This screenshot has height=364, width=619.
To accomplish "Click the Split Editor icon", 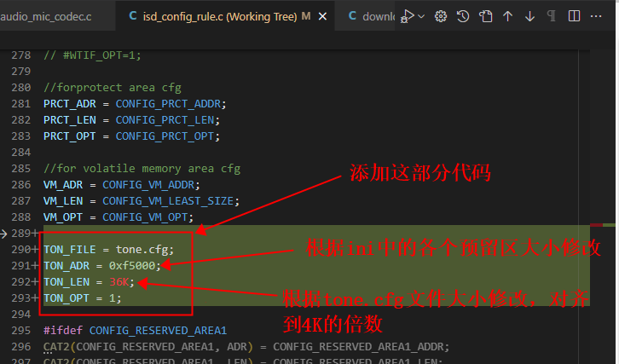I will click(x=574, y=16).
